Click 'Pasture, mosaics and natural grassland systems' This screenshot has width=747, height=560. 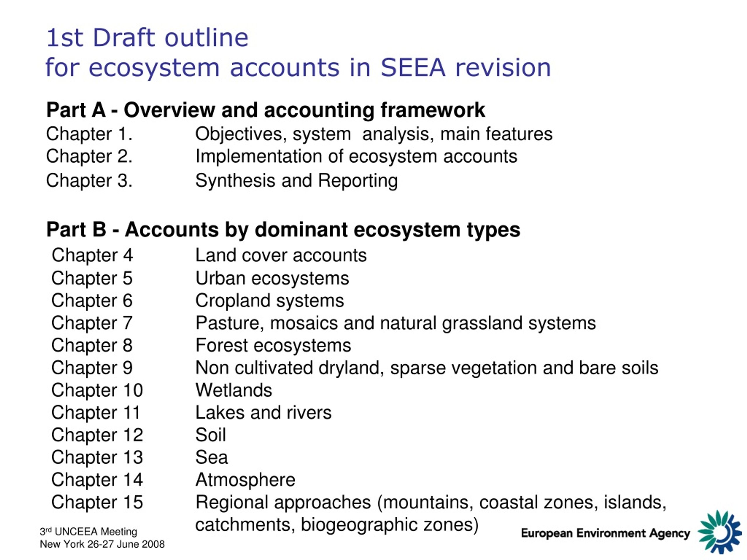(x=396, y=323)
